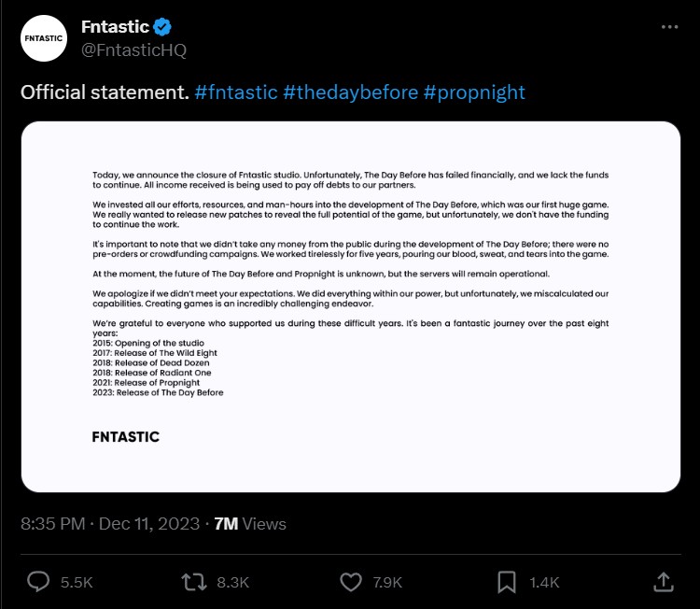Image resolution: width=700 pixels, height=609 pixels.
Task: Click the 1.4K bookmarks count
Action: click(543, 582)
